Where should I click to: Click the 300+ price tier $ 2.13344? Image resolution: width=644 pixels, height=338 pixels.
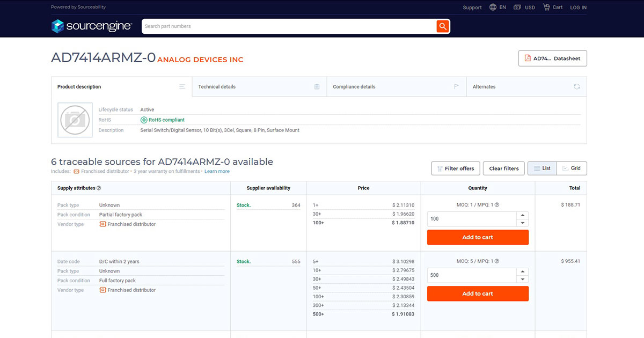(x=363, y=305)
